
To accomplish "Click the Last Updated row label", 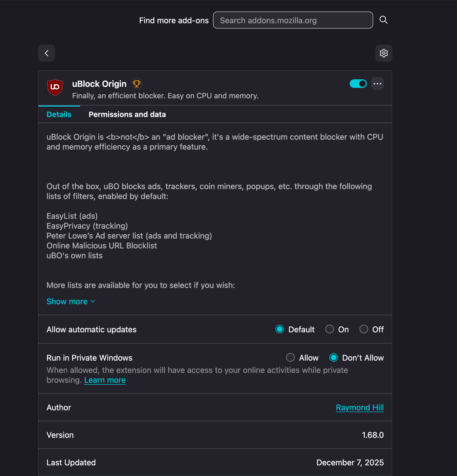I will (71, 463).
